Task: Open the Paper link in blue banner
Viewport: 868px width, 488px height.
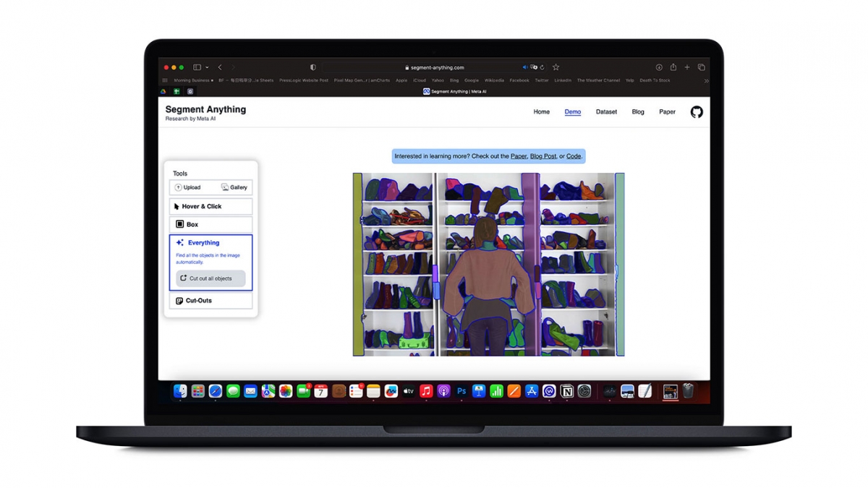Action: tap(519, 156)
